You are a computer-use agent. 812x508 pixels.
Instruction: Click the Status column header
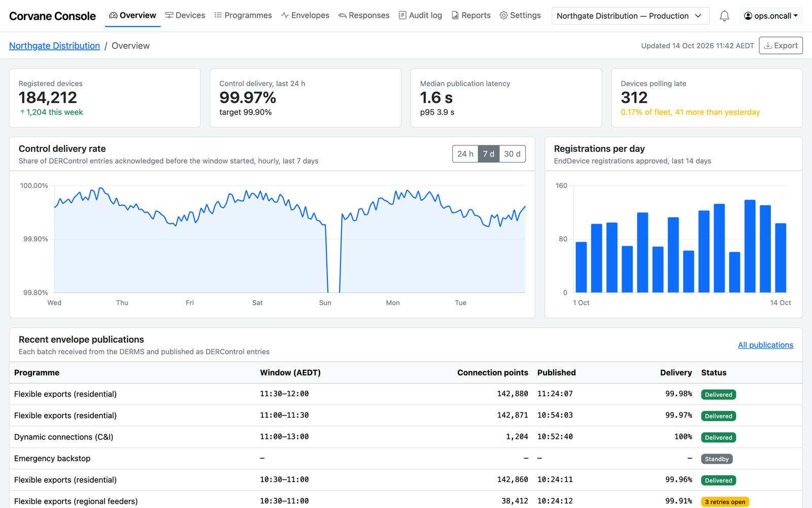(714, 373)
